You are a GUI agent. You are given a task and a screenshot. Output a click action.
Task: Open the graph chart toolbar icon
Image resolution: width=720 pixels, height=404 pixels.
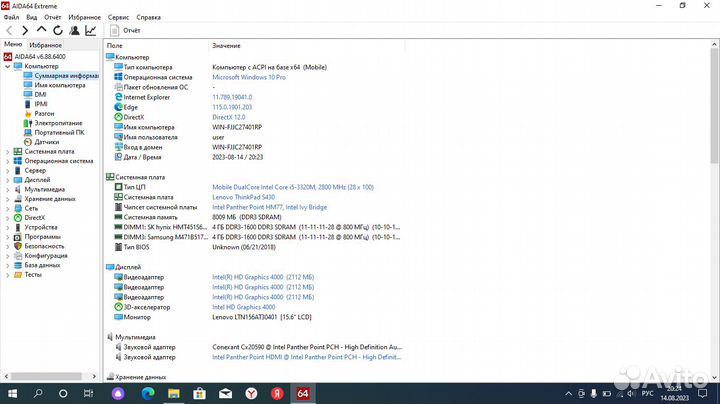click(91, 31)
